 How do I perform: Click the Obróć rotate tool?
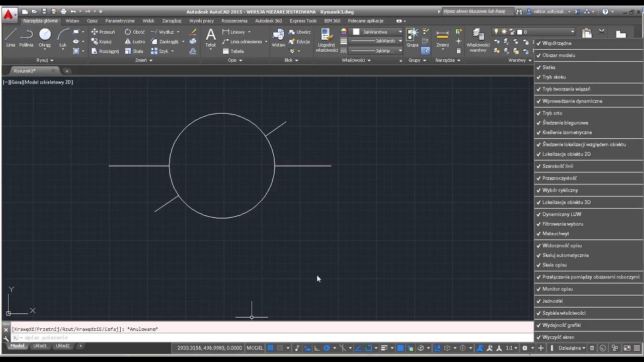(135, 32)
